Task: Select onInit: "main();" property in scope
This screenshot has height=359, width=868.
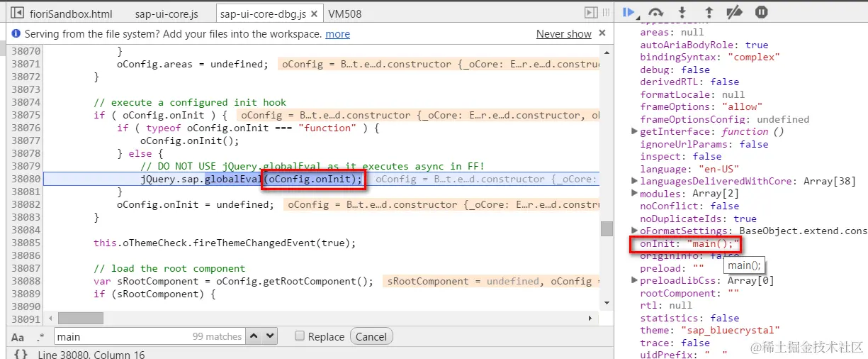Action: [689, 243]
